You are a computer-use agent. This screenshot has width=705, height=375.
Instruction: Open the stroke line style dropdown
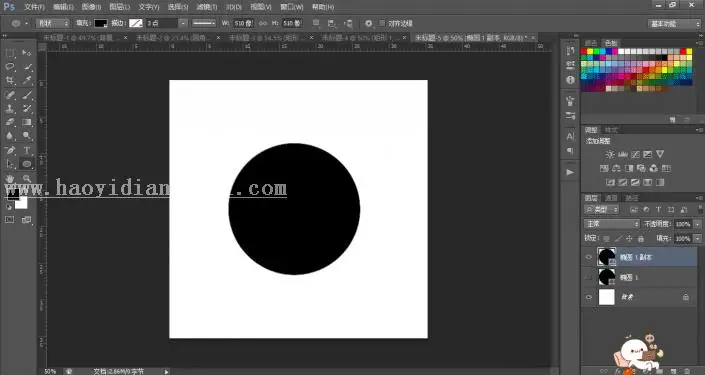pyautogui.click(x=204, y=23)
